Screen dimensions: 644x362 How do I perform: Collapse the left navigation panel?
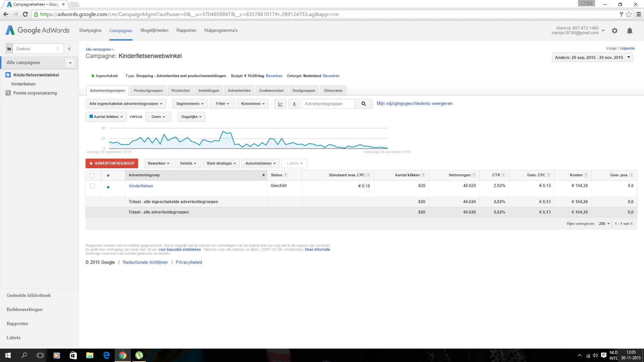point(69,49)
